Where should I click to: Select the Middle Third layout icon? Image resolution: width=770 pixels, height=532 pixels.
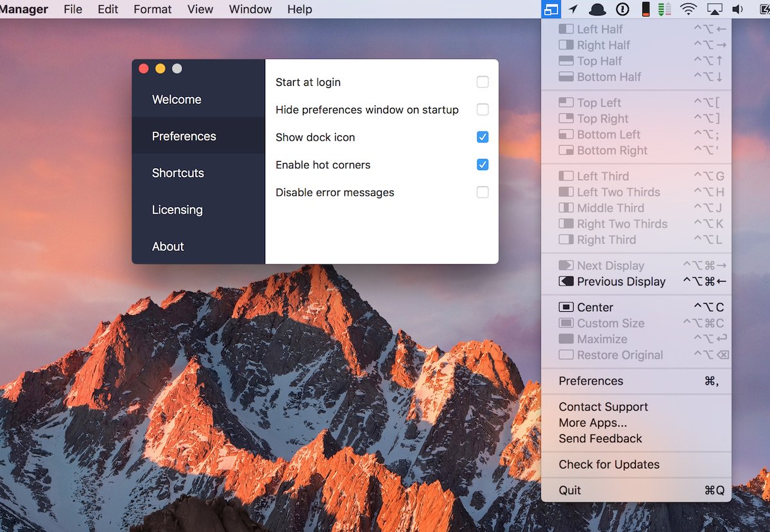point(567,208)
